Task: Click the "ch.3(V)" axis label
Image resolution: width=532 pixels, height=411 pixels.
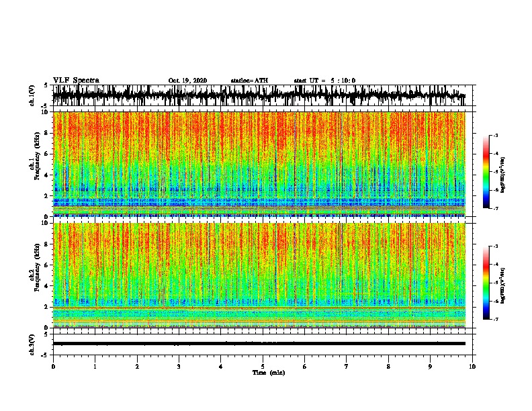Action: 32,345
